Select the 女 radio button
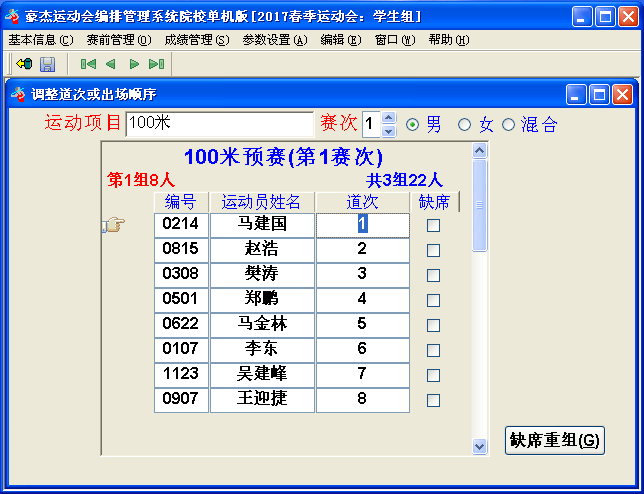The height and width of the screenshot is (494, 644). pyautogui.click(x=464, y=125)
